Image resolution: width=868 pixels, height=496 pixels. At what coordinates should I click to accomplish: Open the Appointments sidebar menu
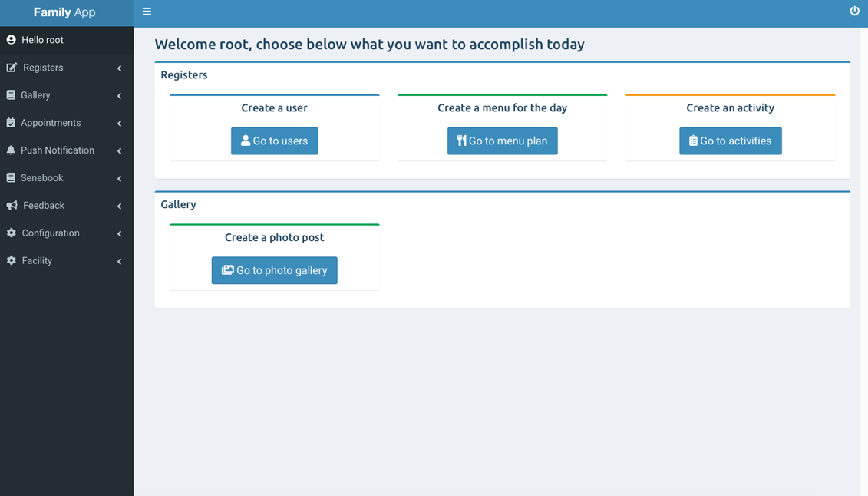click(51, 123)
